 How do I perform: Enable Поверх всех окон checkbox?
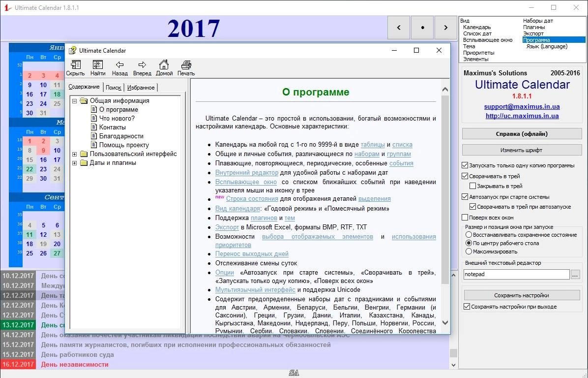point(465,218)
